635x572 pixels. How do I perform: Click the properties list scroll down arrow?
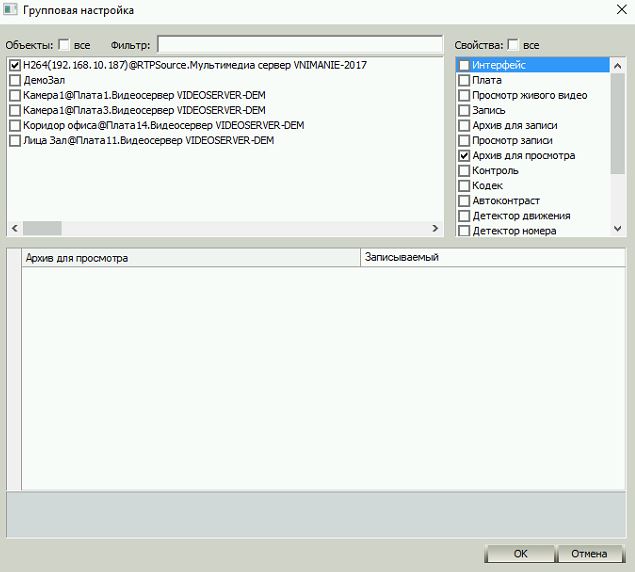point(618,228)
